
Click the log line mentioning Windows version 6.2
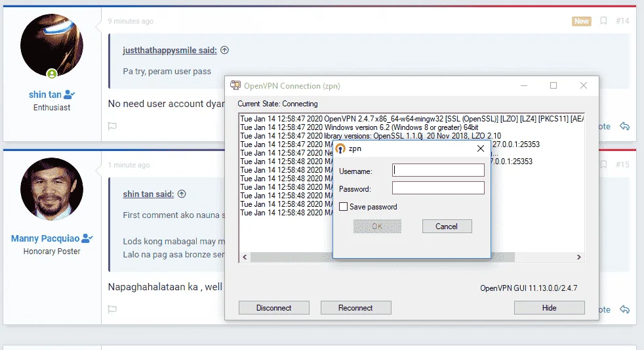(359, 127)
